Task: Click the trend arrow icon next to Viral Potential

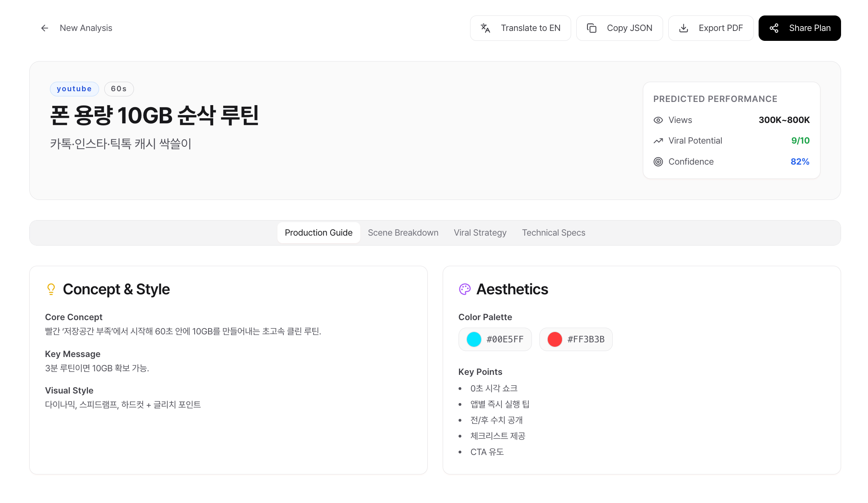Action: [x=658, y=140]
